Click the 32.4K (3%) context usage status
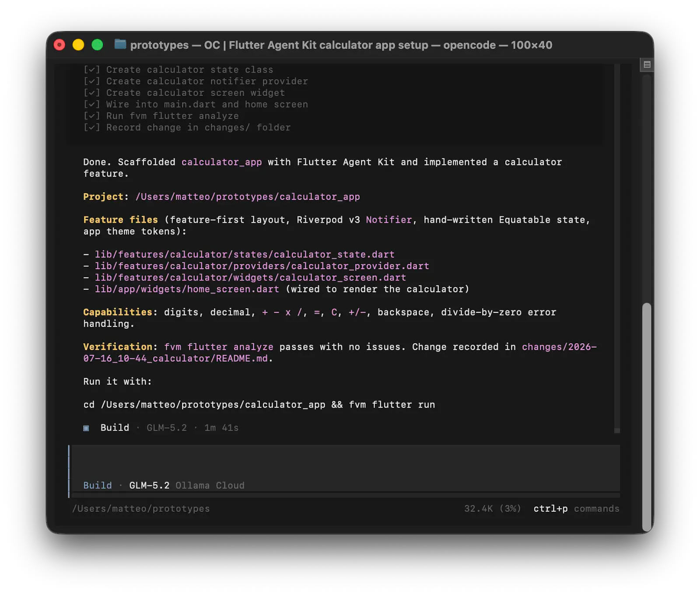This screenshot has height=595, width=700. pos(493,509)
